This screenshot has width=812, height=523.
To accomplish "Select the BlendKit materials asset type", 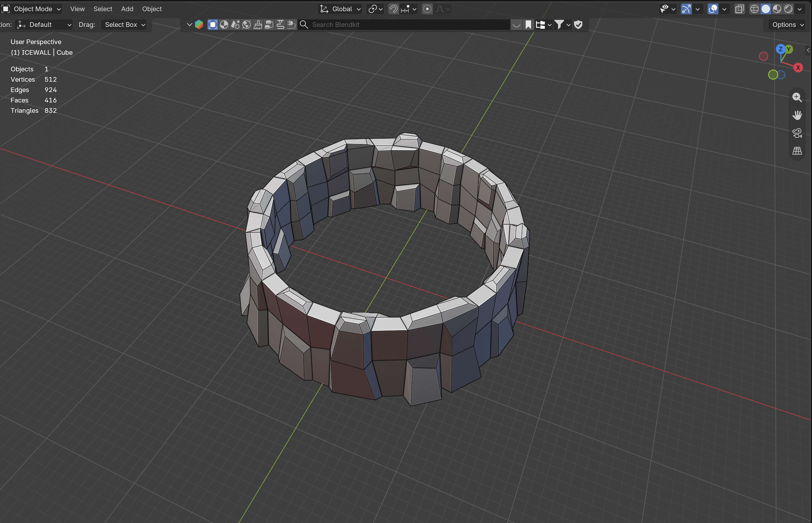I will [x=224, y=25].
